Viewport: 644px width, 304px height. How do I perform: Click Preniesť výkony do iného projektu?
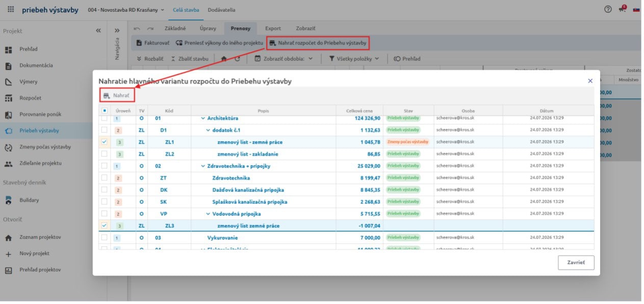[219, 43]
